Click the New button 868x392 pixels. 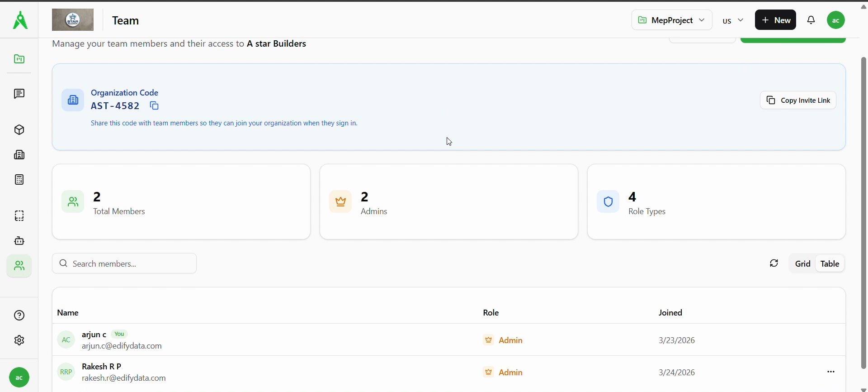pyautogui.click(x=775, y=20)
